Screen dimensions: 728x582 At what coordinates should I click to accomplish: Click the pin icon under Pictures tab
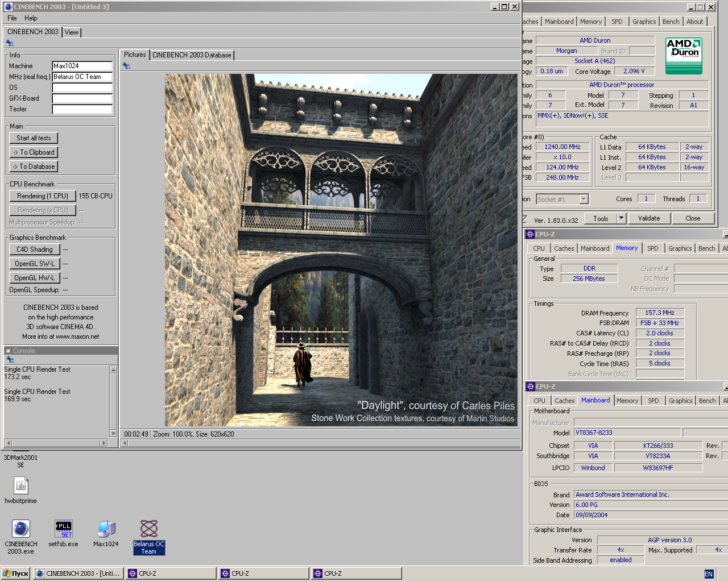click(126, 66)
